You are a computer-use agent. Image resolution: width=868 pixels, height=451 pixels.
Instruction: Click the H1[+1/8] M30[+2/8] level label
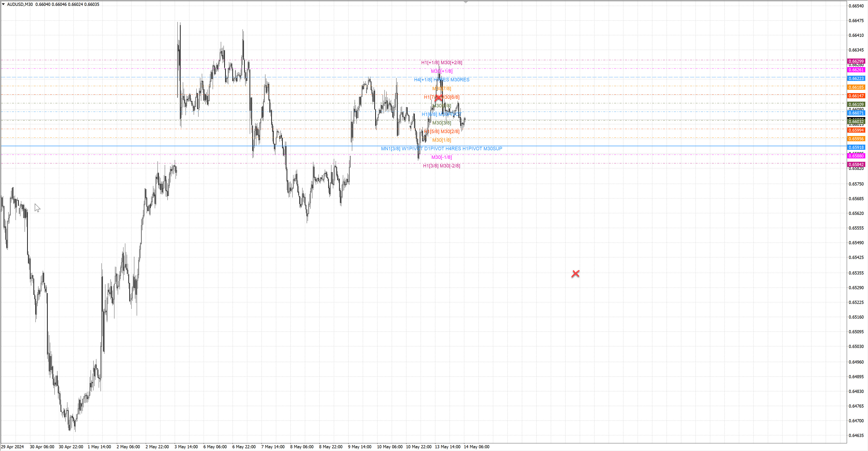tap(441, 63)
